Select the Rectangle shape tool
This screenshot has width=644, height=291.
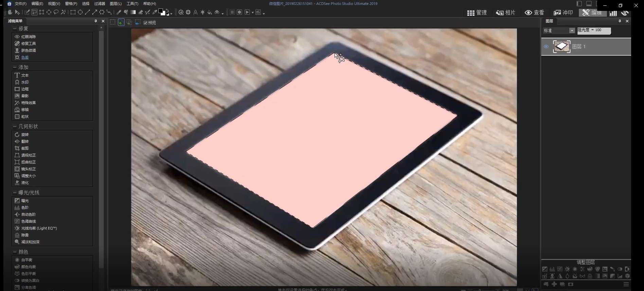point(73,12)
